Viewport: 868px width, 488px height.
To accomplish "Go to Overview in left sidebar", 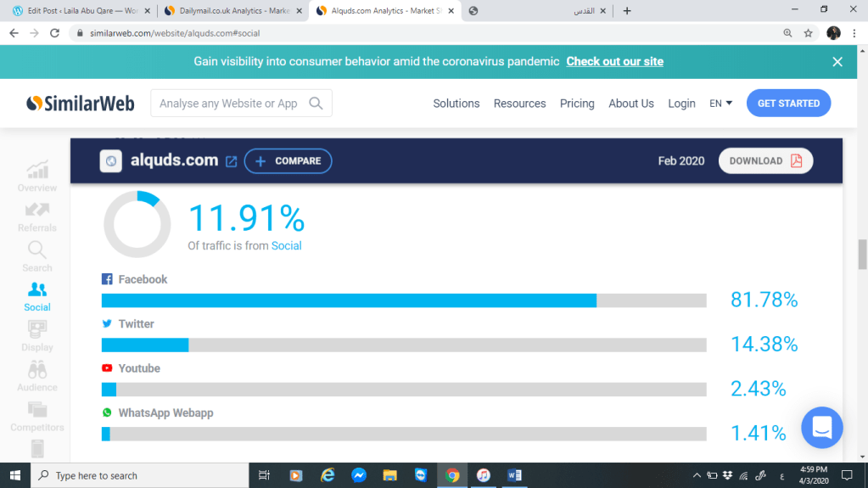I will tap(37, 177).
